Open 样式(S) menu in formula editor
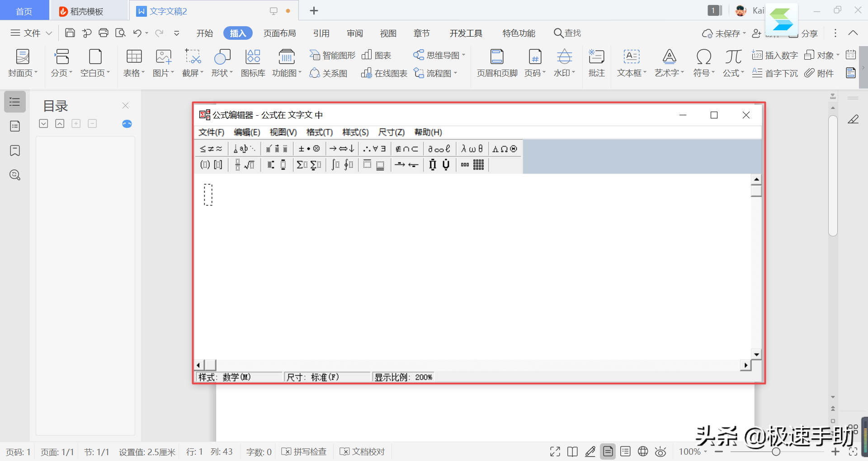 (x=355, y=132)
